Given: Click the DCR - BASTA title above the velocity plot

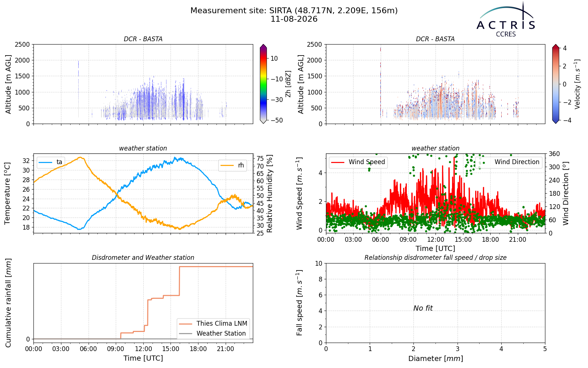Looking at the screenshot, I should click(435, 39).
